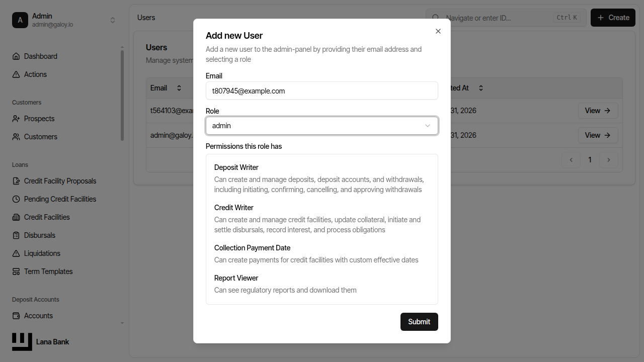Screen dimensions: 644x362
Task: Click the Pending Credit Facilities clock icon
Action: point(16,199)
